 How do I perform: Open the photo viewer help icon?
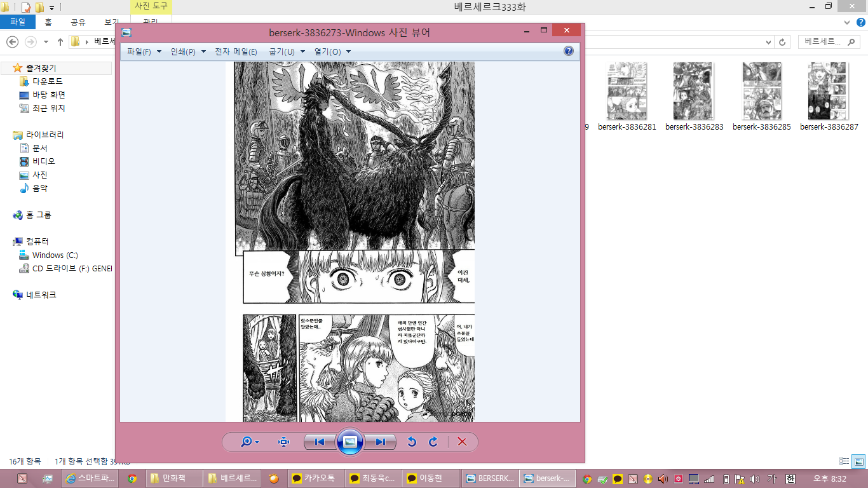coord(569,51)
